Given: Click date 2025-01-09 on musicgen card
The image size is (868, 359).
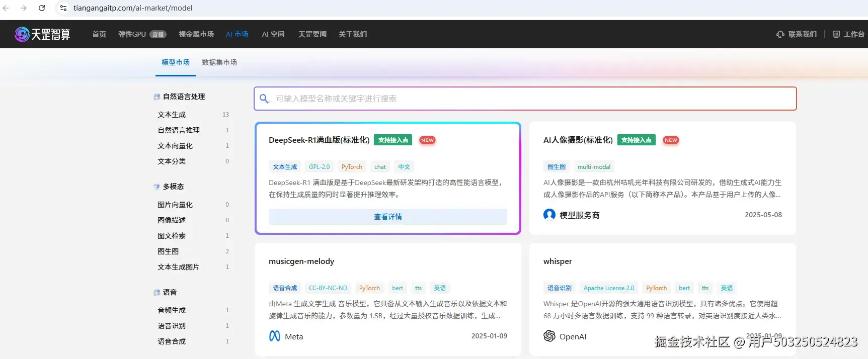Looking at the screenshot, I should 489,336.
